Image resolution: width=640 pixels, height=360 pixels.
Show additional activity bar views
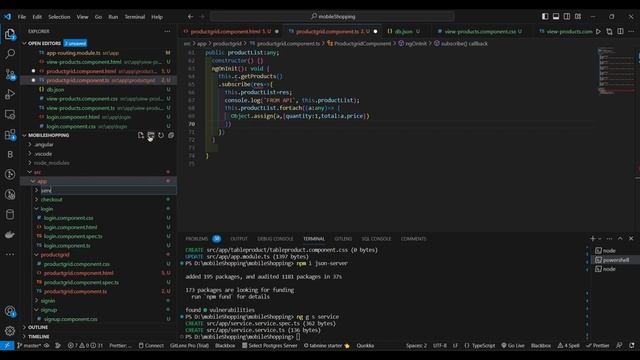(10, 254)
